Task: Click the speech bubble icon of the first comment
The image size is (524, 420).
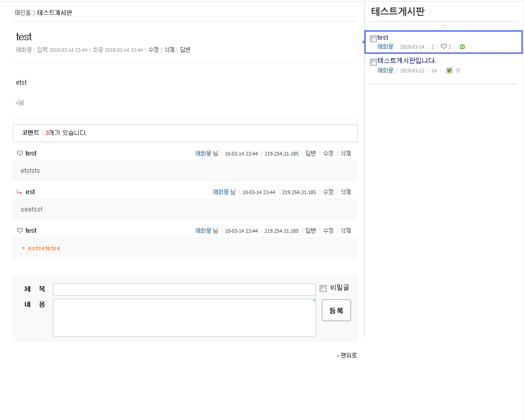Action: tap(20, 153)
